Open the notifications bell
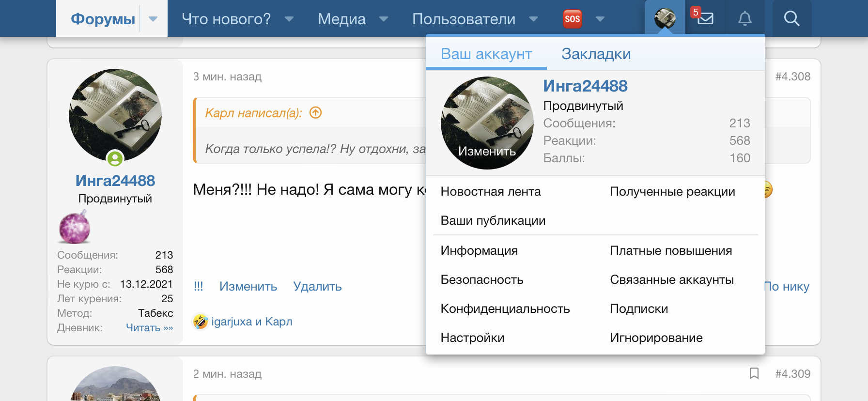Screen dimensions: 868x401 [x=744, y=19]
